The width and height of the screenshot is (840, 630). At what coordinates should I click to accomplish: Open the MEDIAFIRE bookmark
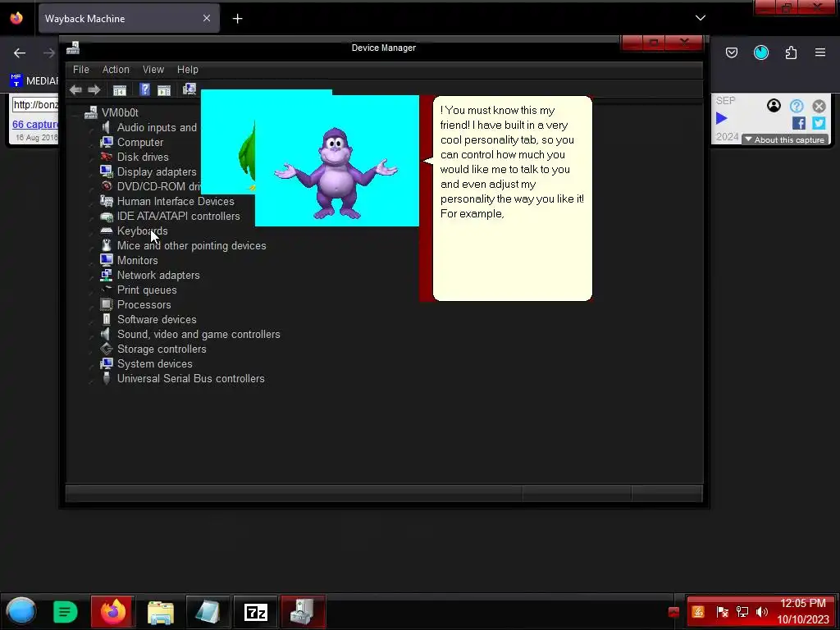coord(34,81)
